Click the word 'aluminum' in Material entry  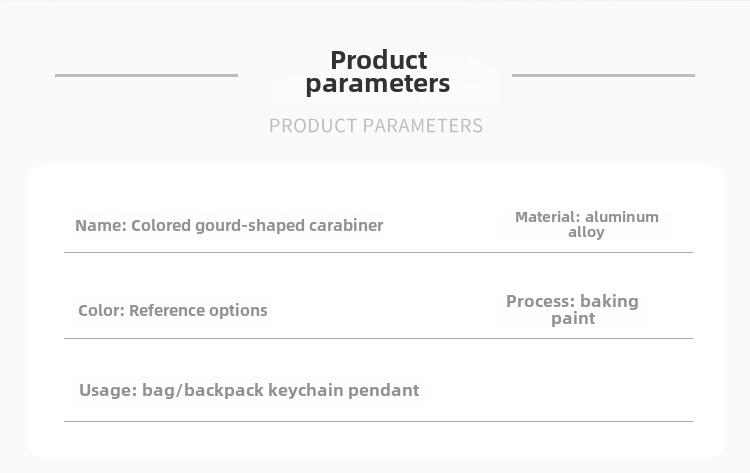click(622, 217)
